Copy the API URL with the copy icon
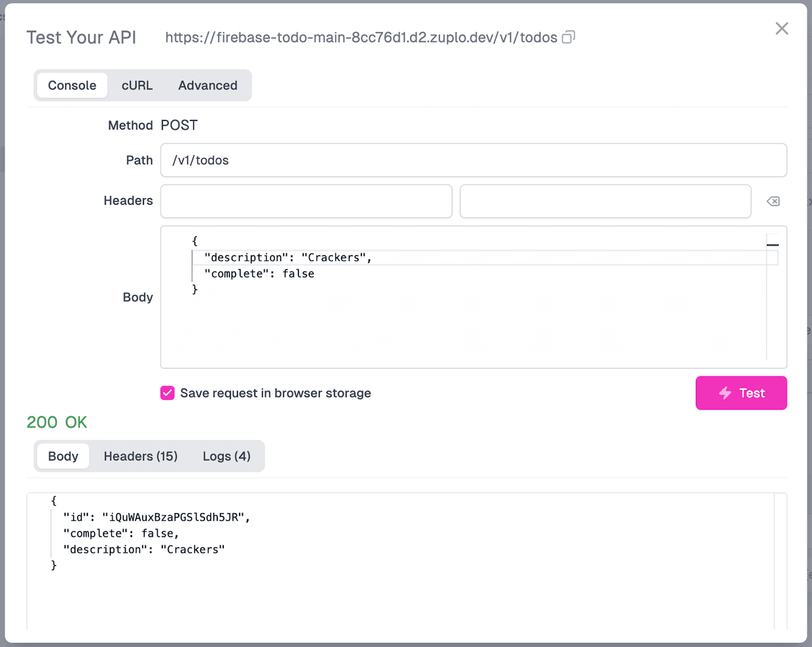Image resolution: width=812 pixels, height=647 pixels. [x=569, y=37]
